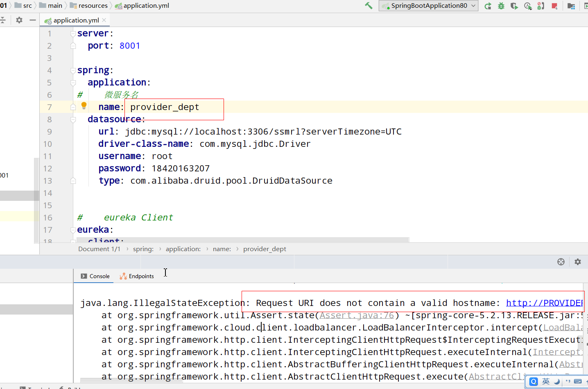Click 'name:' in the YAML breadcrumb bar
Screen dimensions: 588x389
click(x=222, y=249)
